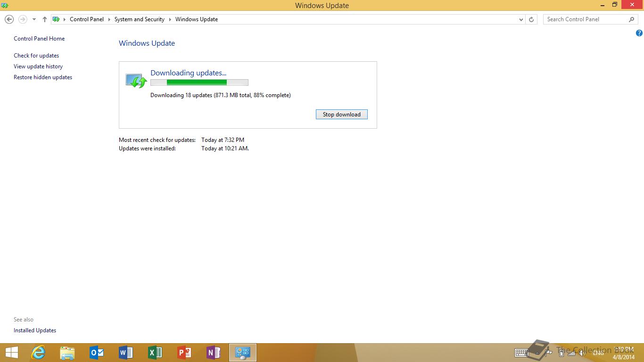Screen dimensions: 644x362
Task: Open Excel from the taskbar
Action: pos(155,353)
